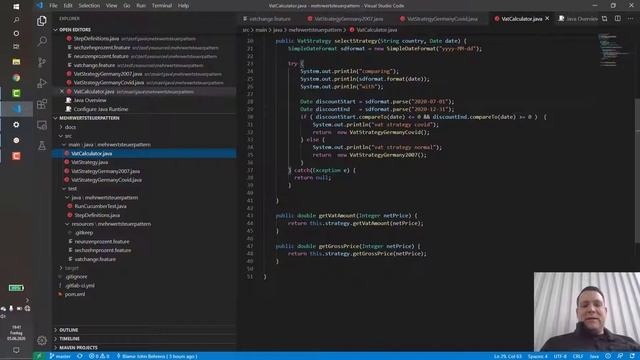Click the feedback icon in status bar
640x360 pixels.
[620, 356]
